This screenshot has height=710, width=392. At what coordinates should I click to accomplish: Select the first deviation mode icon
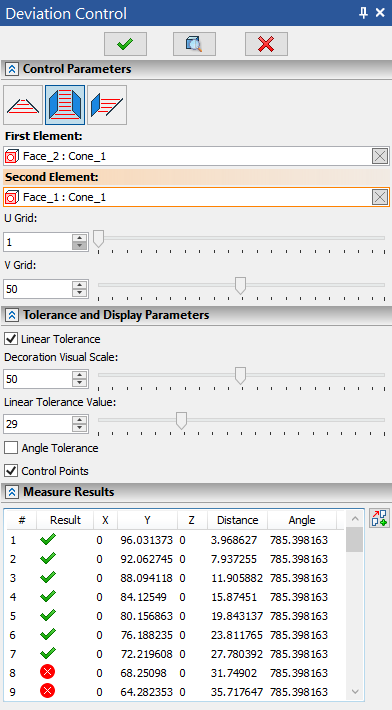click(23, 105)
